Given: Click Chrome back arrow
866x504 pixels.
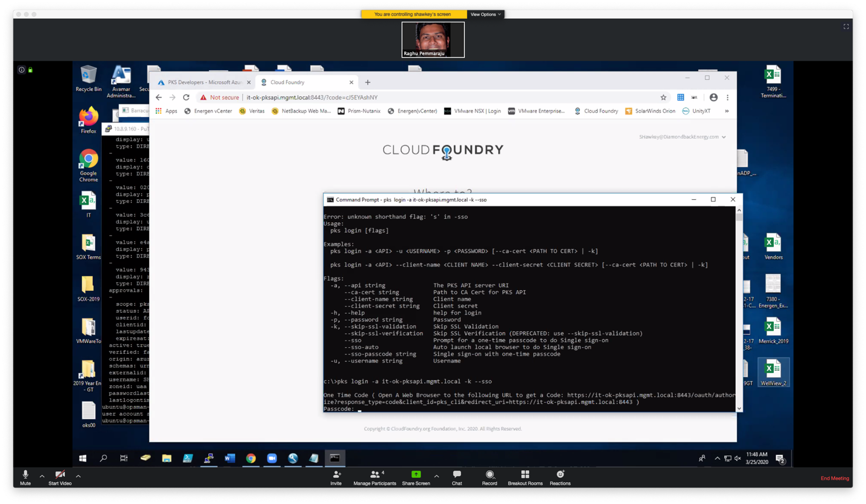Looking at the screenshot, I should (x=159, y=98).
